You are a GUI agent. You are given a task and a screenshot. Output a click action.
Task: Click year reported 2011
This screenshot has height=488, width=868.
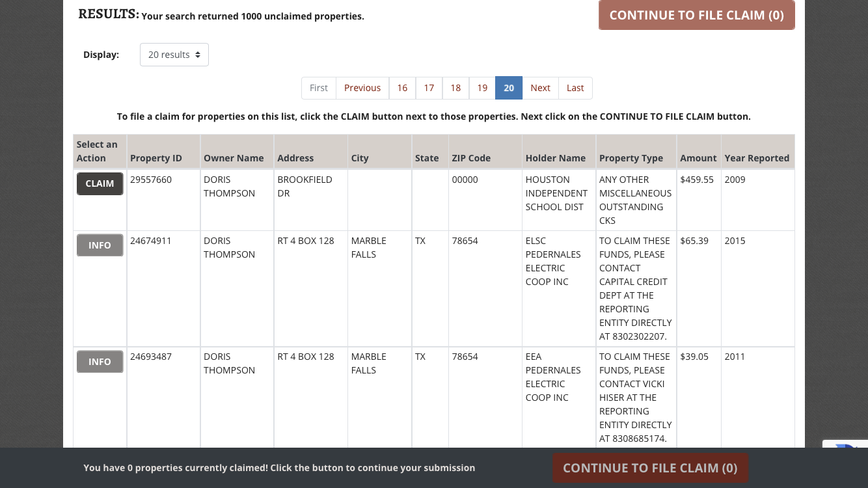pos(735,357)
